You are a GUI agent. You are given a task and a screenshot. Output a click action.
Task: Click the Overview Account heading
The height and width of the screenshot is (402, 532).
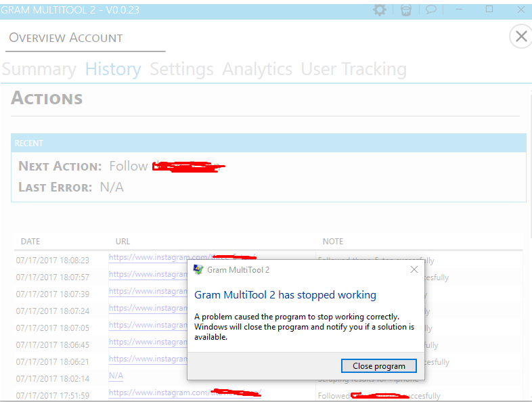pyautogui.click(x=66, y=38)
